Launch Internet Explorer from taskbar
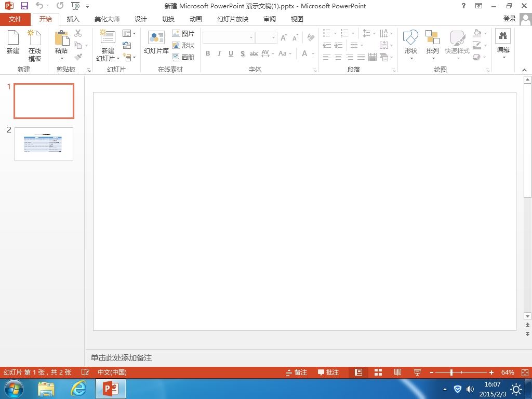 coord(78,389)
